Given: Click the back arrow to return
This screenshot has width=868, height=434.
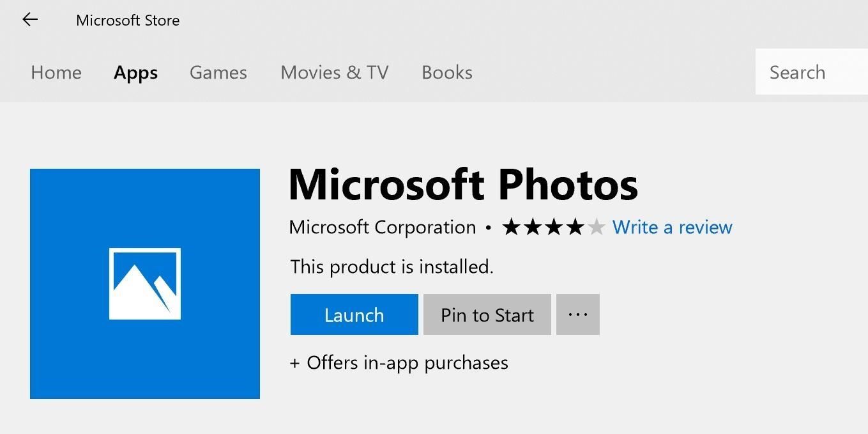Looking at the screenshot, I should (30, 19).
